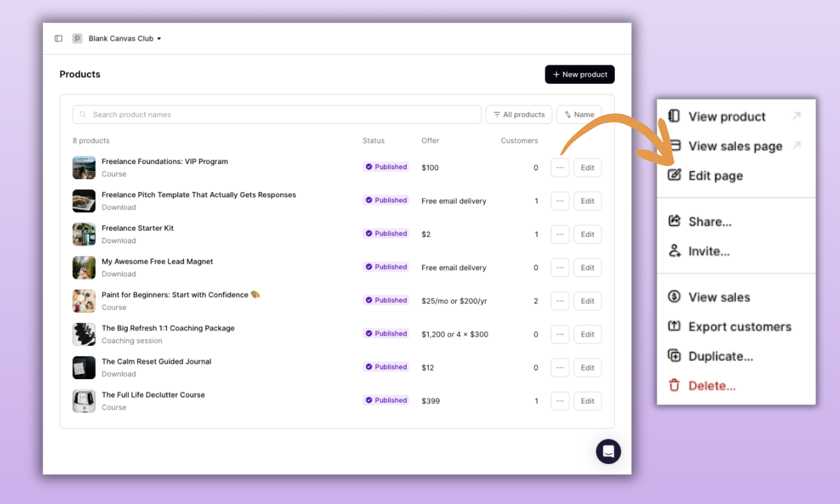Click the View sales coin icon
The width and height of the screenshot is (840, 504).
click(674, 297)
